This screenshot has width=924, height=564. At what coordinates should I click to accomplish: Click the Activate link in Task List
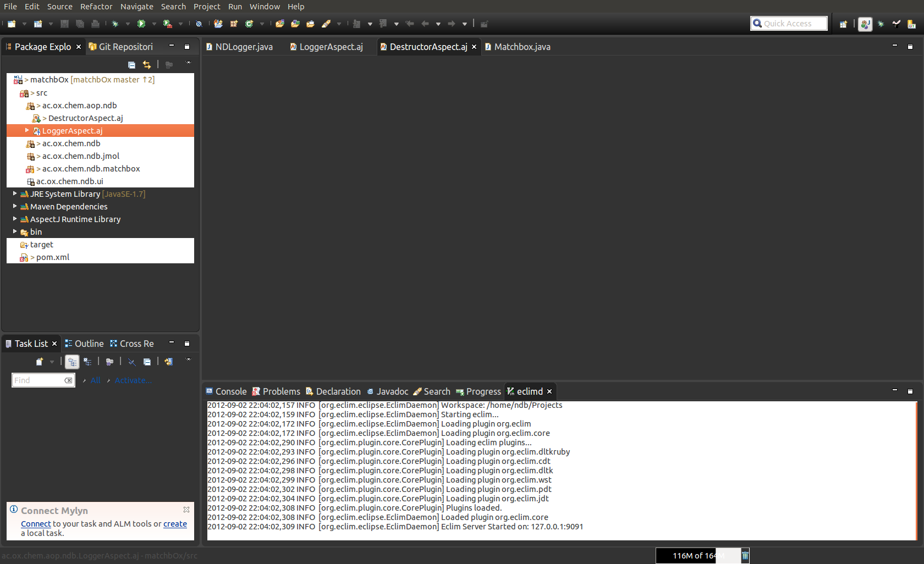pyautogui.click(x=132, y=380)
